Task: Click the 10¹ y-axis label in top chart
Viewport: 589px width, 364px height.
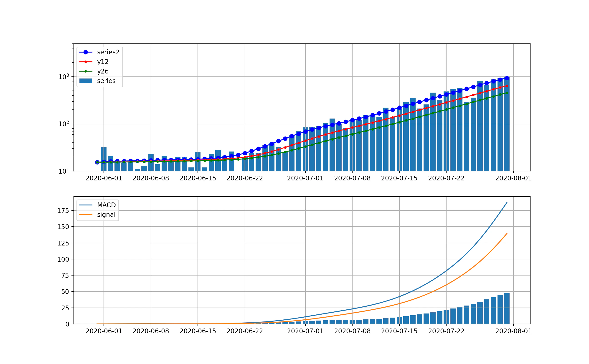Action: (64, 171)
